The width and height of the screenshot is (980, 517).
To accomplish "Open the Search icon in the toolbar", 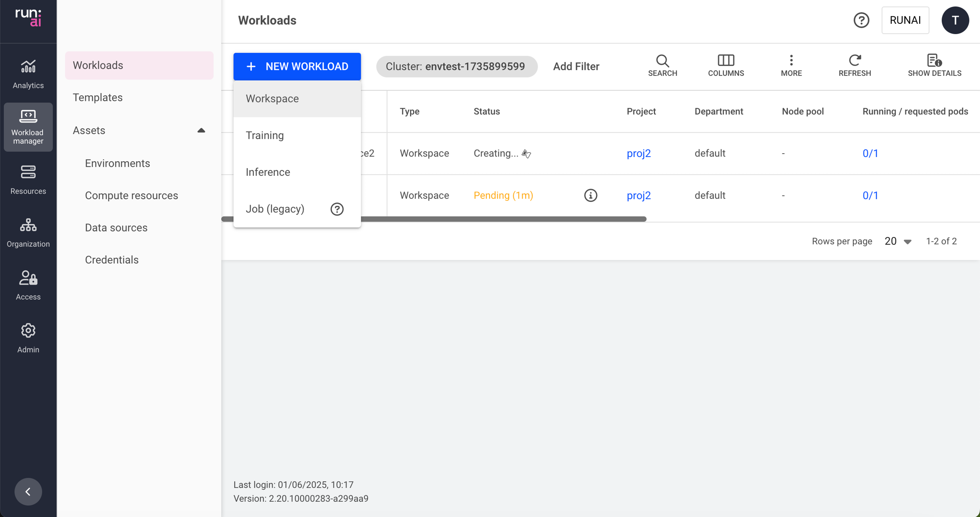I will pyautogui.click(x=662, y=65).
